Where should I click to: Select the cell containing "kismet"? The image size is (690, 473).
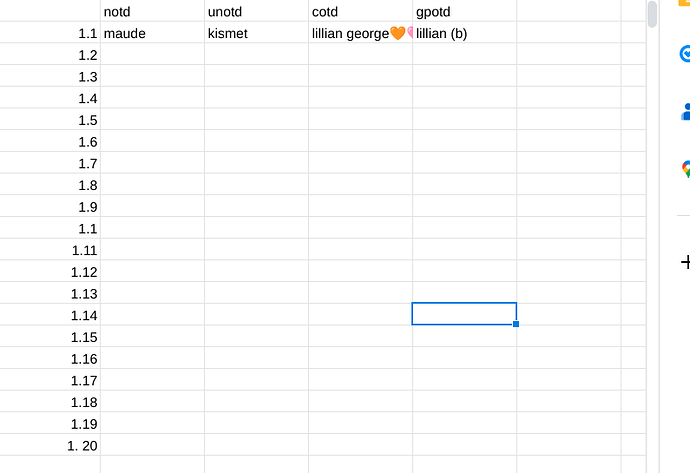point(257,33)
